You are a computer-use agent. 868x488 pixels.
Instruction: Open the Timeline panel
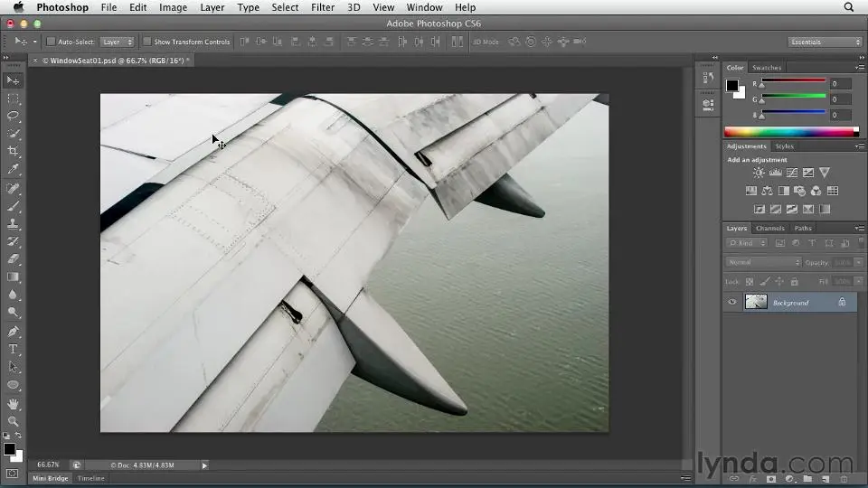point(90,478)
